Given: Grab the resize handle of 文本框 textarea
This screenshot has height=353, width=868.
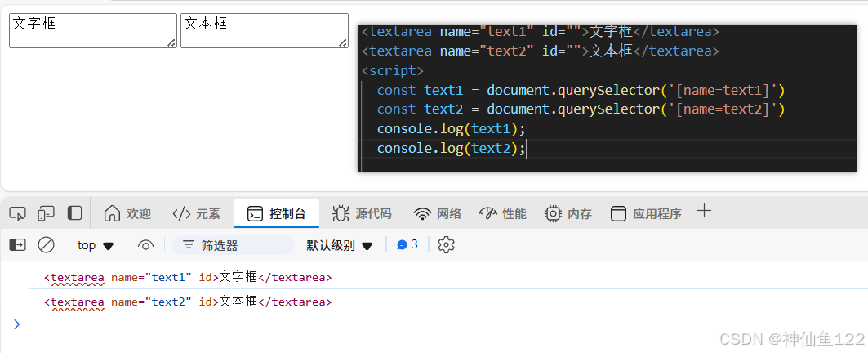Looking at the screenshot, I should click(343, 42).
